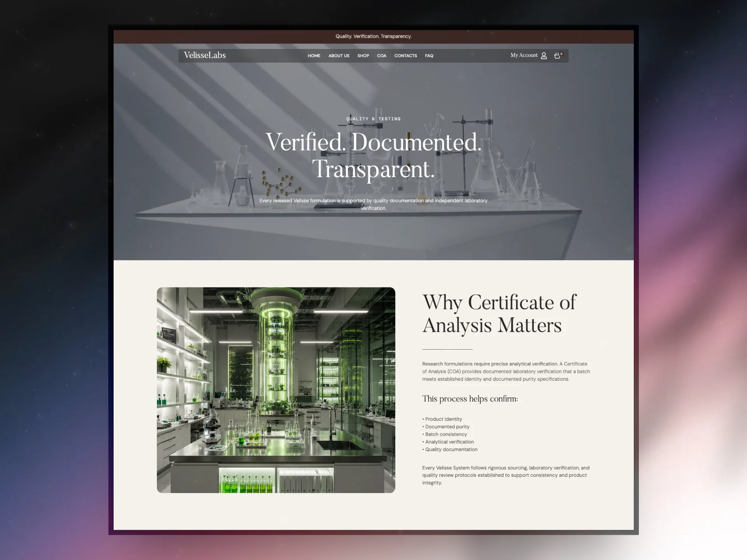The image size is (747, 560).
Task: Select the 'Quality. Verification. Transparency.' banner text
Action: 373,36
